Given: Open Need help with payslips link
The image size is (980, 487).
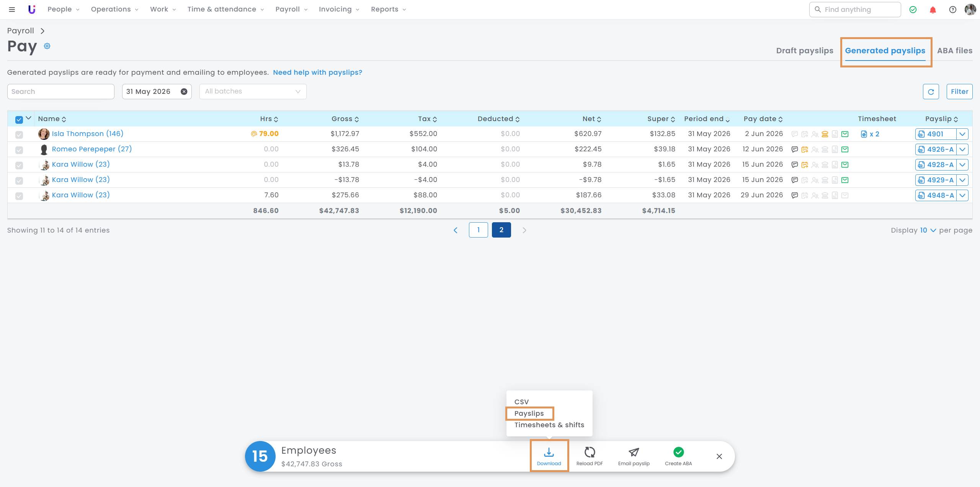Looking at the screenshot, I should (317, 72).
